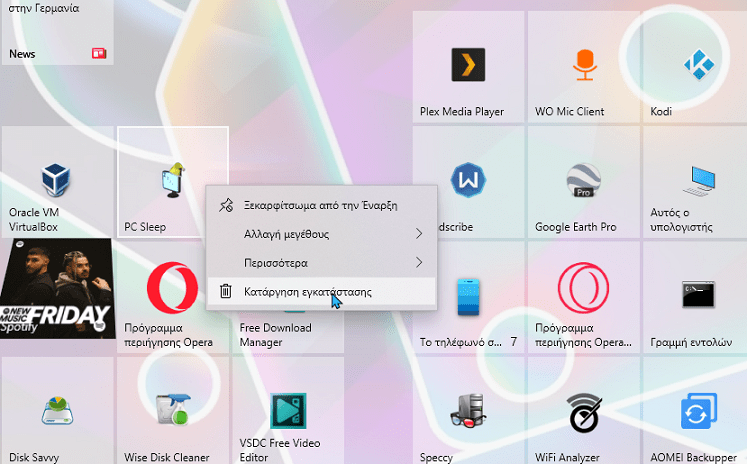Click the News tile label
Screen dimensions: 747x464
point(22,54)
